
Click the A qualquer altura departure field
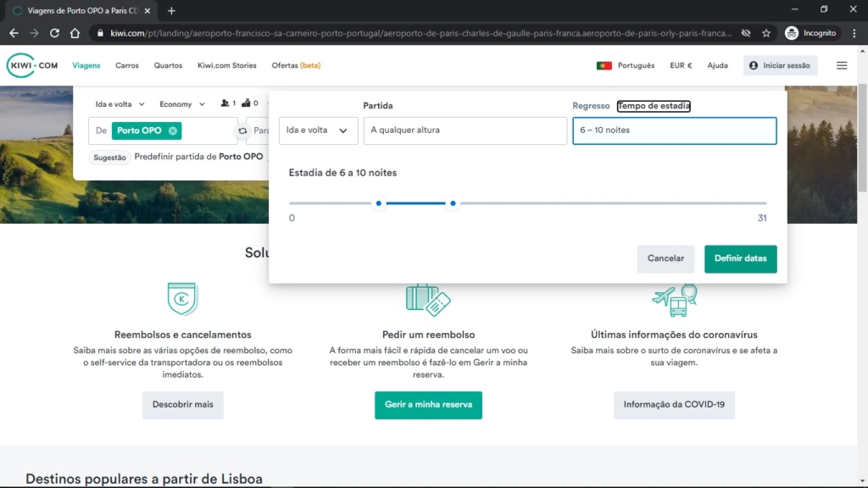(x=465, y=130)
